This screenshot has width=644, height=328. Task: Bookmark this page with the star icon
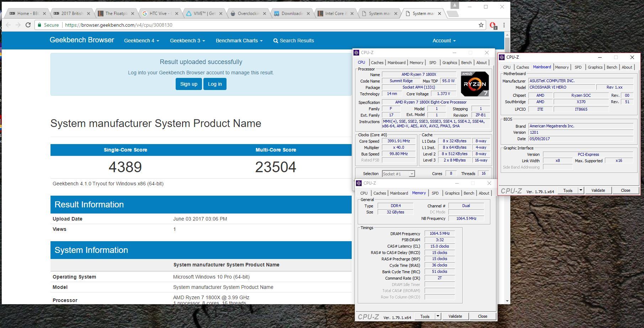(481, 25)
